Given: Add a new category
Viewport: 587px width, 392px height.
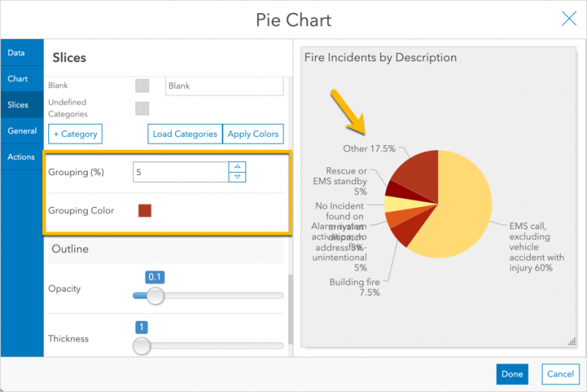Looking at the screenshot, I should 75,134.
